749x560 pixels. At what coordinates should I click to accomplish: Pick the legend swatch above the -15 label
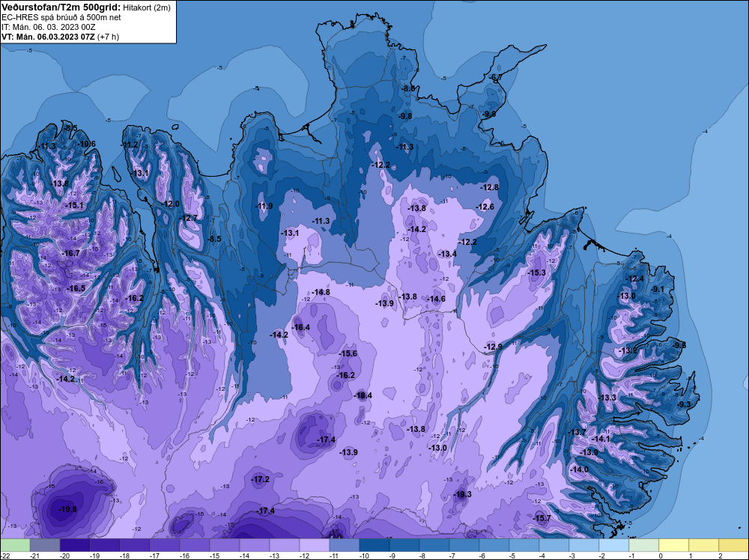[x=225, y=545]
